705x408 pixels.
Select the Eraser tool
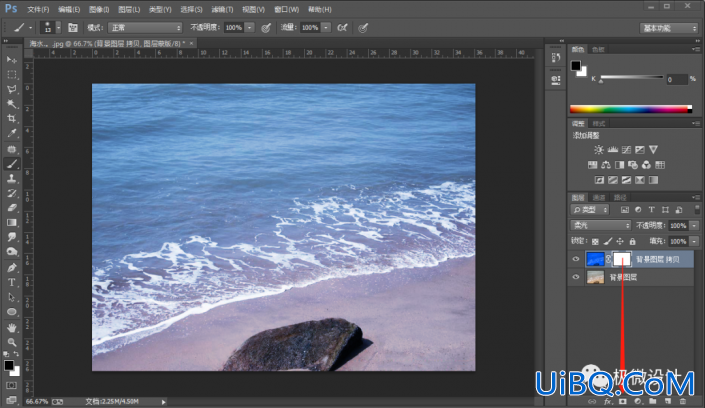click(x=12, y=208)
